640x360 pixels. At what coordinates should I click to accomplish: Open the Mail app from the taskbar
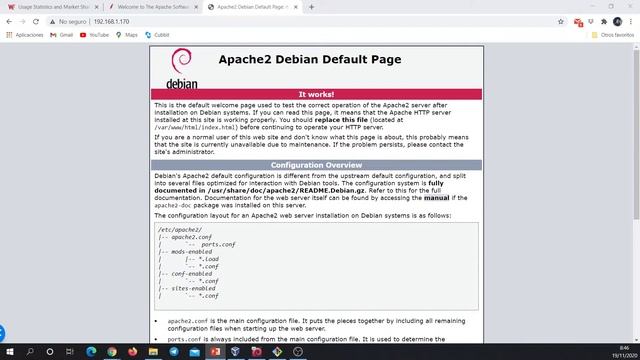195,351
